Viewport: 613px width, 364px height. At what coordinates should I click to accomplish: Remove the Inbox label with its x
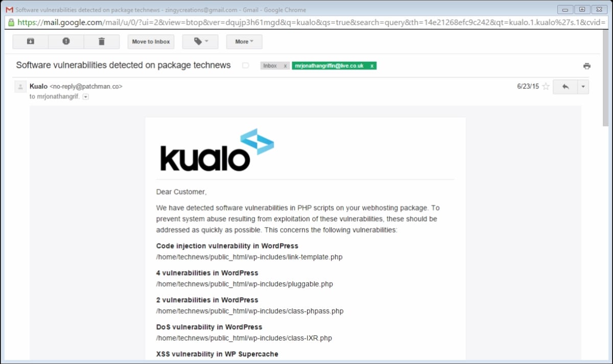coord(285,66)
